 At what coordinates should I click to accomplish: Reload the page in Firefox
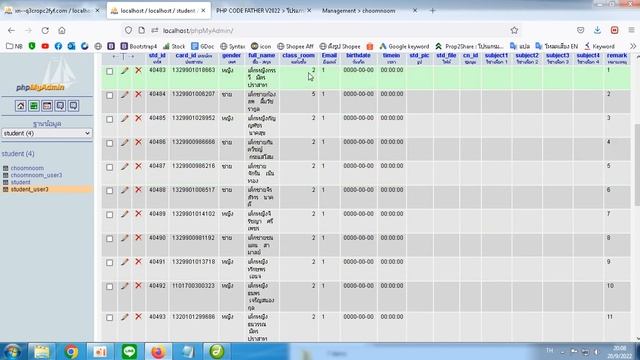pos(45,31)
